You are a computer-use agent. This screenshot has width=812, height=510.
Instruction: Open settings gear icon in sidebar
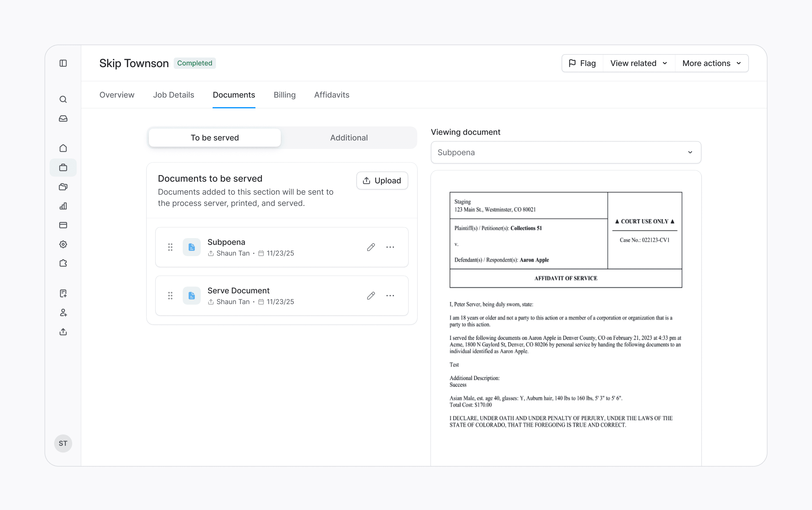(x=63, y=244)
